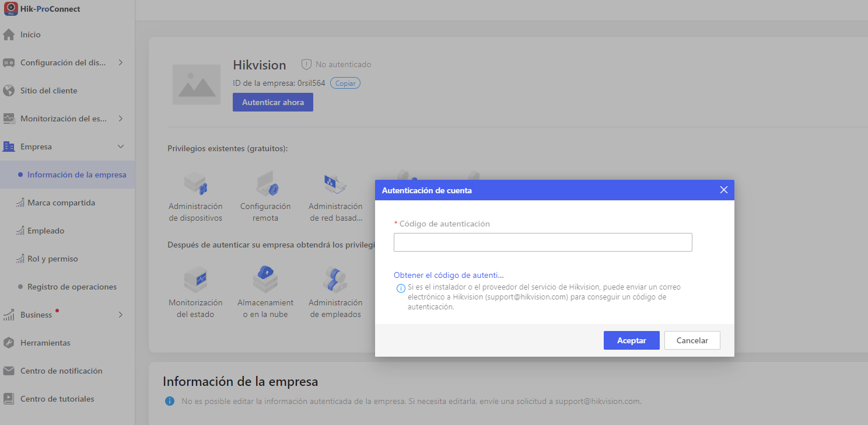868x425 pixels.
Task: Click the Administración de dispositivos privilege icon
Action: (x=195, y=183)
